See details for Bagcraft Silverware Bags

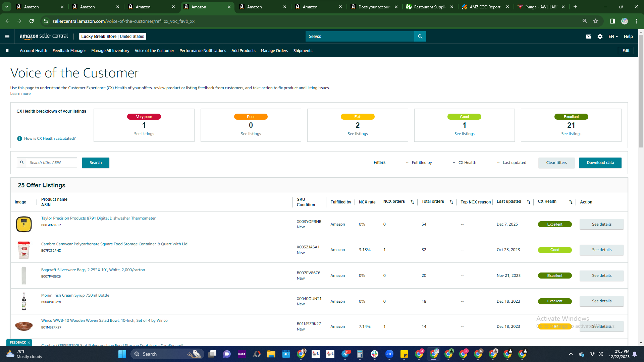(x=602, y=276)
